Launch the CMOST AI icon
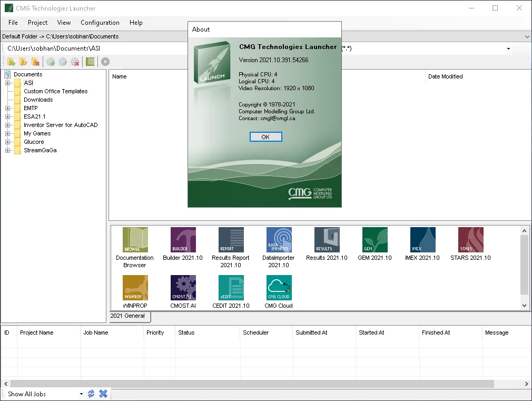 pos(183,288)
